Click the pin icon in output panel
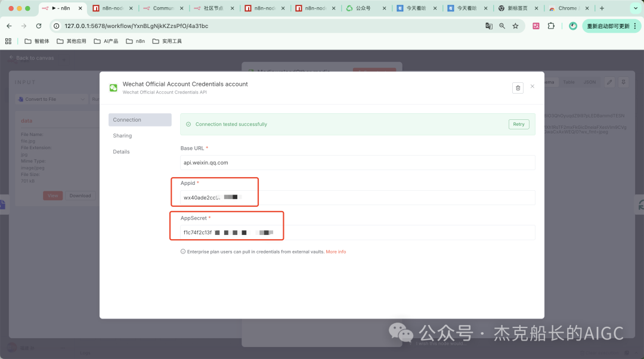The width and height of the screenshot is (644, 359). point(624,82)
